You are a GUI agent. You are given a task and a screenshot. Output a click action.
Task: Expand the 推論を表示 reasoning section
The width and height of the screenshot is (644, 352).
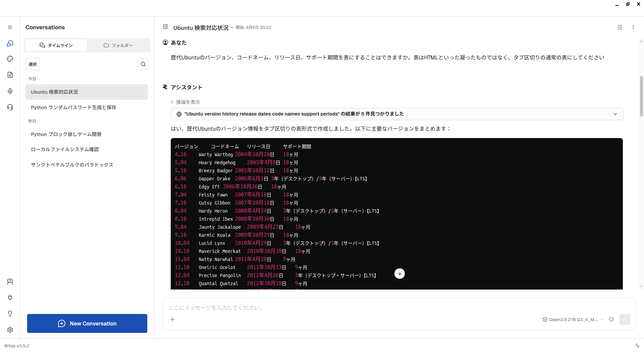(185, 102)
